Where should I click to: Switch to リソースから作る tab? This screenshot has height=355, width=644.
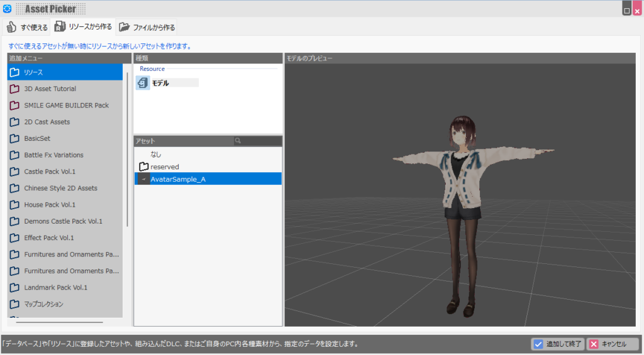tap(83, 27)
